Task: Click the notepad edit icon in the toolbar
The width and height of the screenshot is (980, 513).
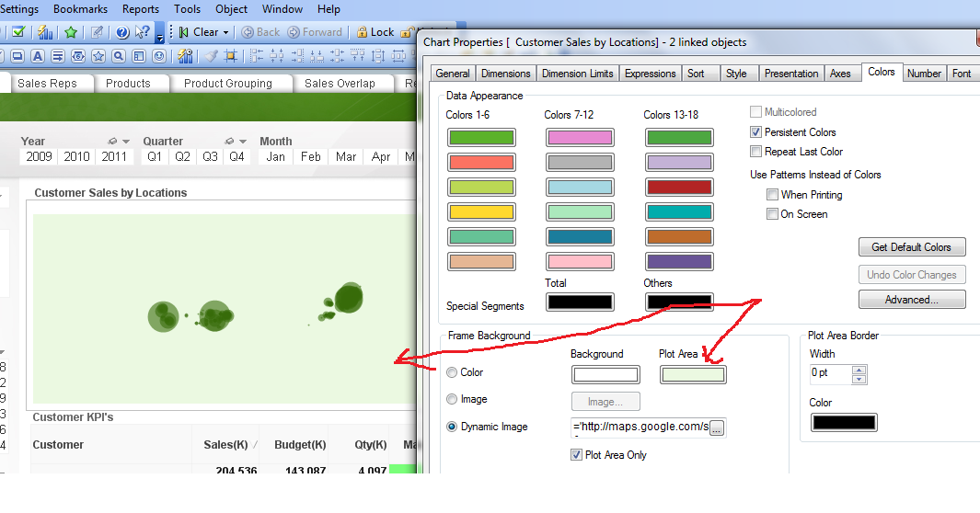Action: point(97,32)
